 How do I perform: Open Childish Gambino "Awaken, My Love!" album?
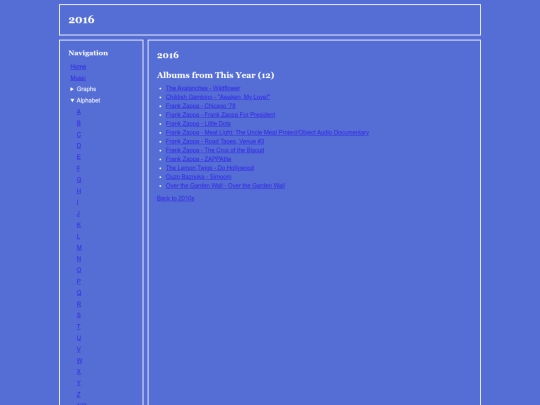(218, 97)
